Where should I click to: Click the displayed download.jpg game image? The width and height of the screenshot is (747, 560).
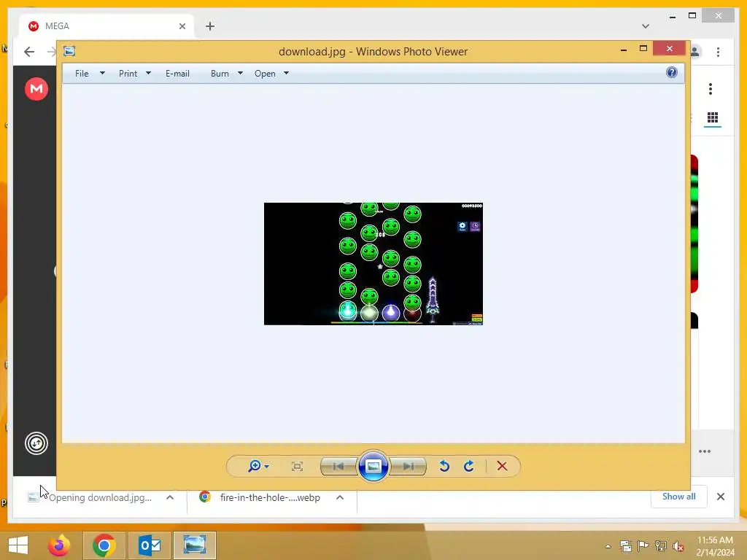[373, 264]
